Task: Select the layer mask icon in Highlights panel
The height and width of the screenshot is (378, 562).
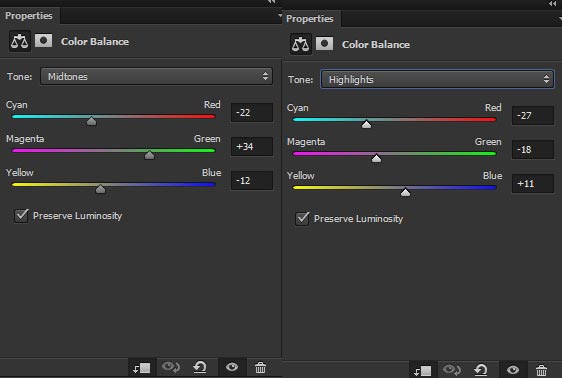Action: [x=324, y=43]
